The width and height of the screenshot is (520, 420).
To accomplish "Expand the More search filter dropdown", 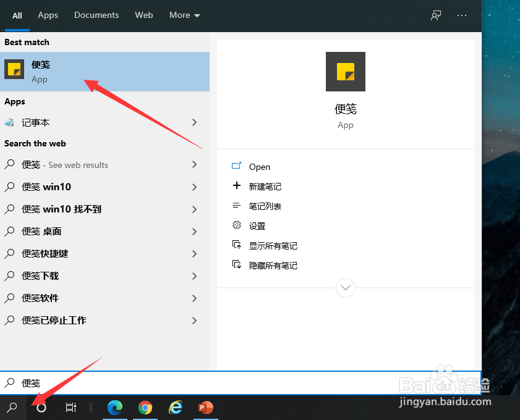I will click(184, 15).
